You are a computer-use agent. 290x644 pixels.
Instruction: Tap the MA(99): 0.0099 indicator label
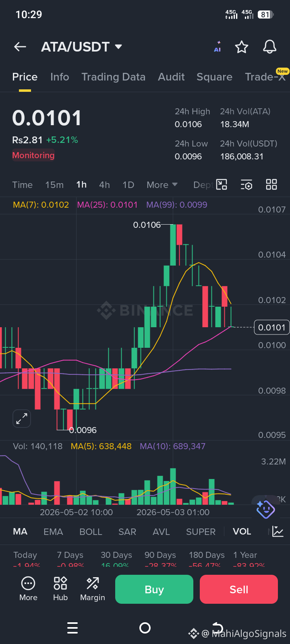(x=177, y=204)
